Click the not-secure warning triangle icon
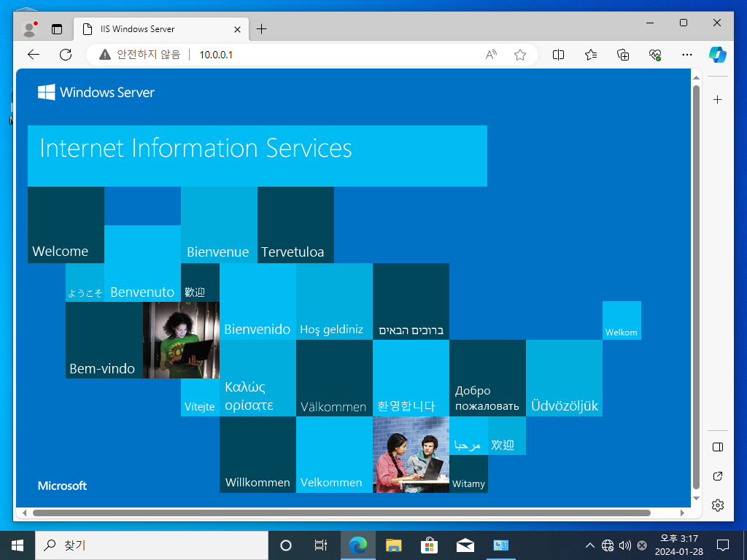 [x=105, y=55]
